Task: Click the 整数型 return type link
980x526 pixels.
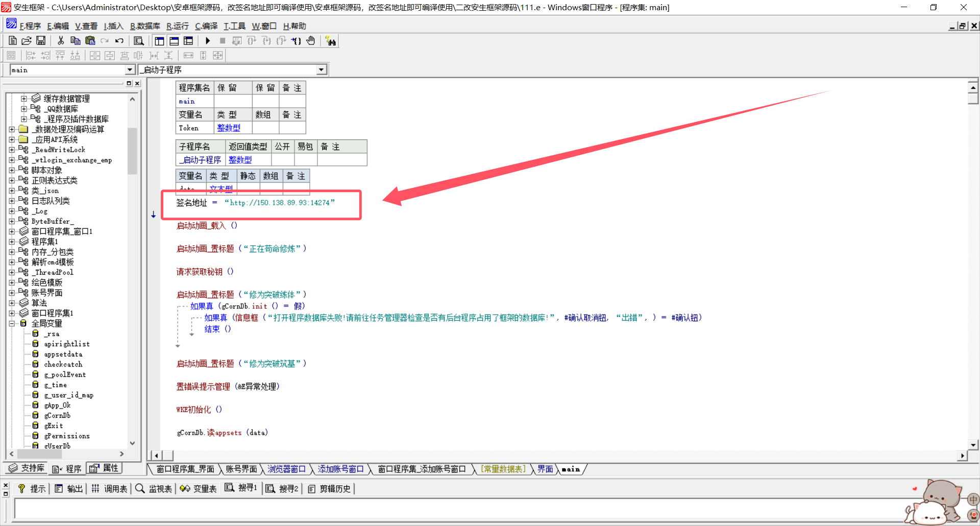Action: 240,160
